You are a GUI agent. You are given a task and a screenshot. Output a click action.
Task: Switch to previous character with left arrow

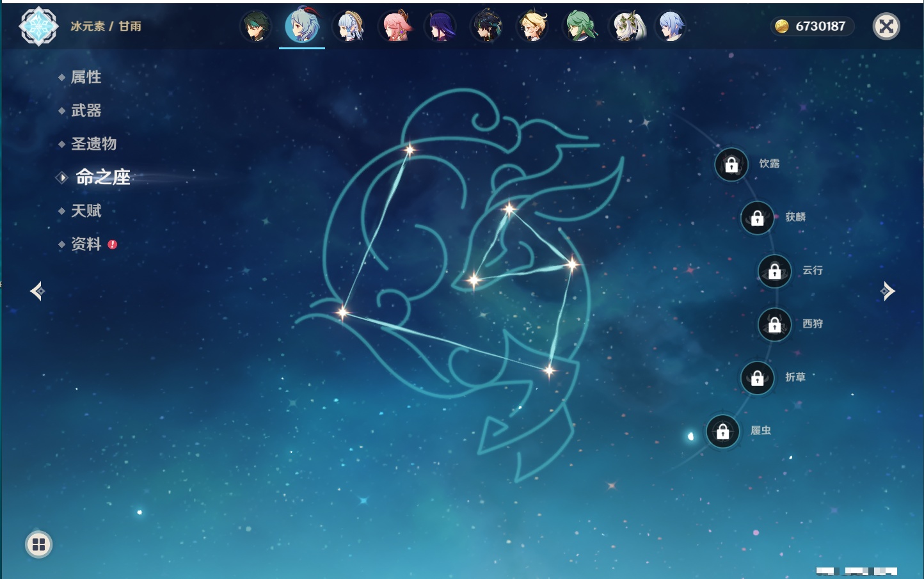[x=37, y=291]
